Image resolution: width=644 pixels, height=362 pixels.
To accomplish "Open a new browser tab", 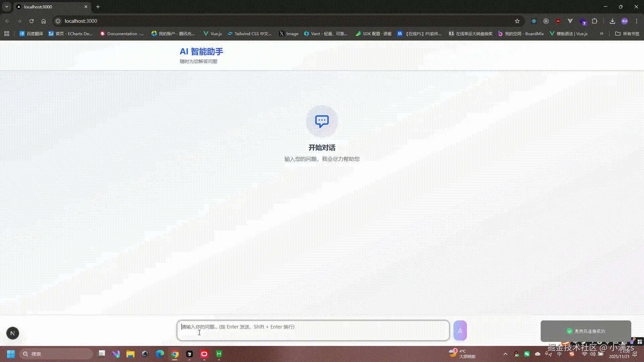I will [98, 7].
